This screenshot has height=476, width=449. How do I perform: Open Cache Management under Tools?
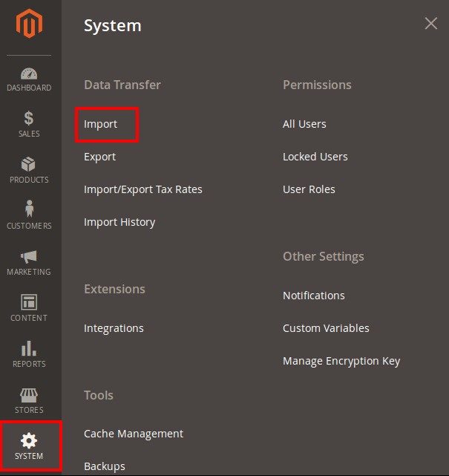[x=134, y=434]
